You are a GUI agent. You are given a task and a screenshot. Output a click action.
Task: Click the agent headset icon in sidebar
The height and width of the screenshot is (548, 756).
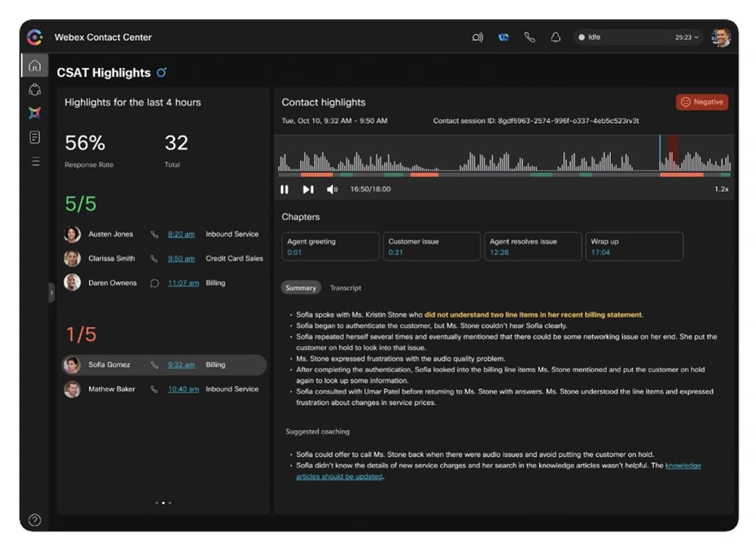pos(35,89)
